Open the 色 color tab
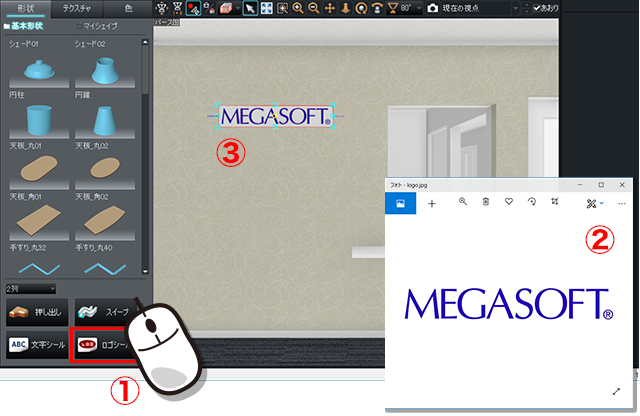The image size is (640, 416). pyautogui.click(x=127, y=7)
